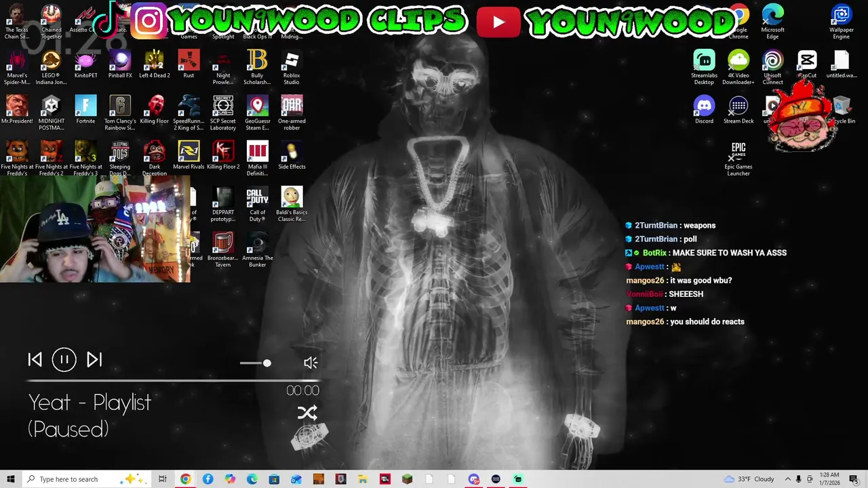Open the Killing Floor shortcut
Image resolution: width=868 pixels, height=488 pixels.
(x=155, y=110)
